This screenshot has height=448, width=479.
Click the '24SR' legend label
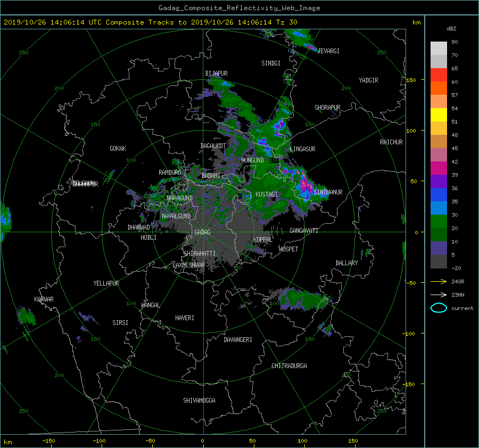[x=458, y=282]
